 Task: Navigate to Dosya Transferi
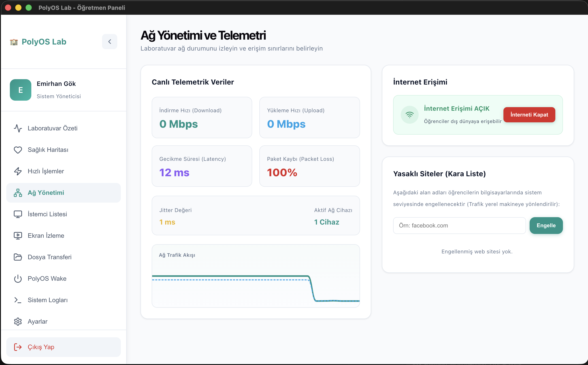pyautogui.click(x=64, y=257)
